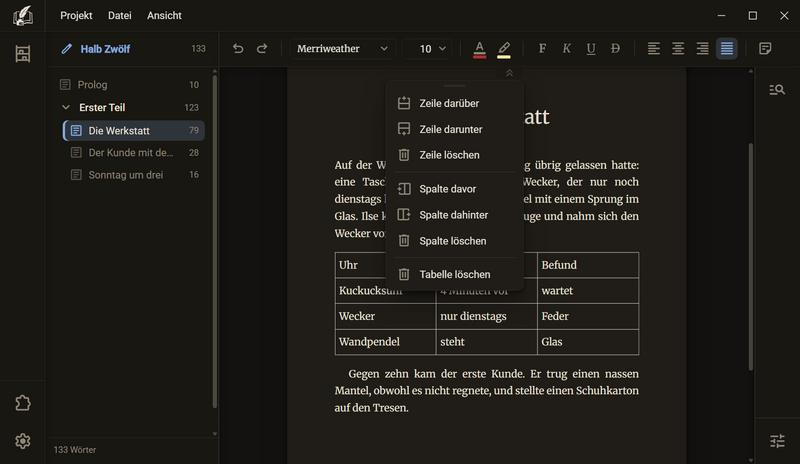Choose Spalte dahinter from table menu

(454, 215)
